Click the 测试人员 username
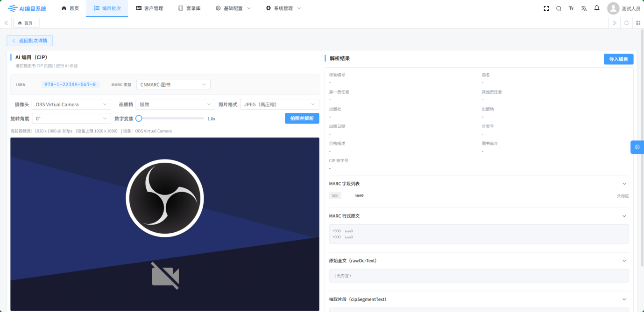 631,9
